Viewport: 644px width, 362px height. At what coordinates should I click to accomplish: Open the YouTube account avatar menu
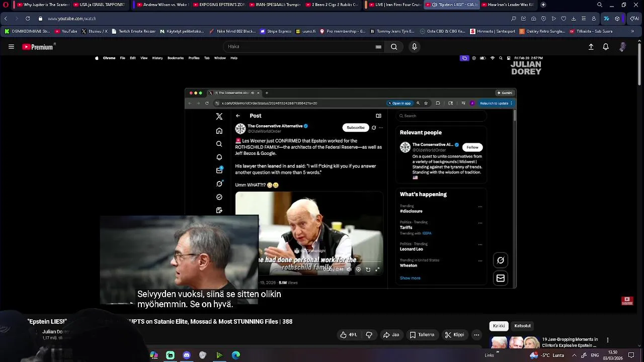pyautogui.click(x=623, y=47)
